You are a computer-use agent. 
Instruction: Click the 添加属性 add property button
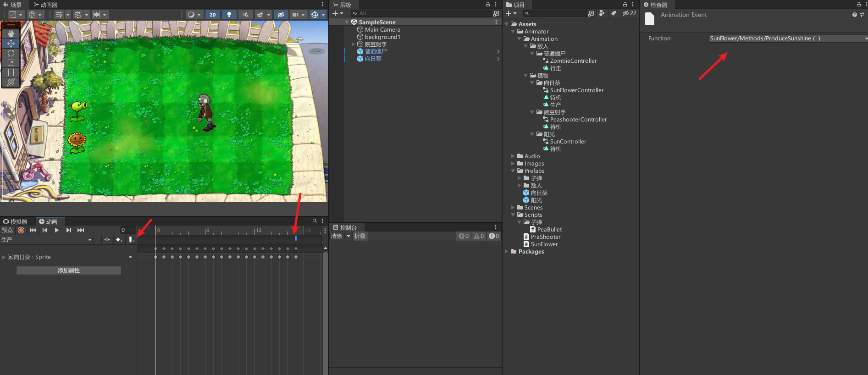[x=69, y=270]
